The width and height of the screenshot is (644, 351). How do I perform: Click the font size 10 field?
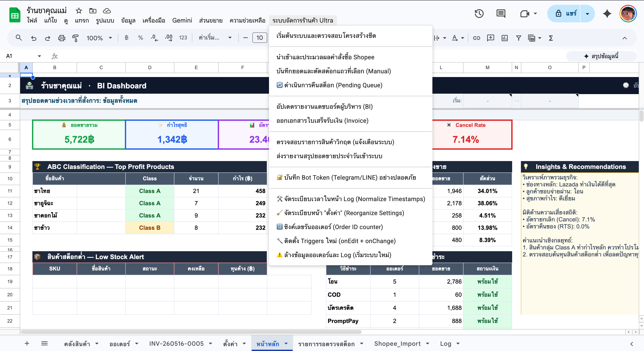point(260,38)
